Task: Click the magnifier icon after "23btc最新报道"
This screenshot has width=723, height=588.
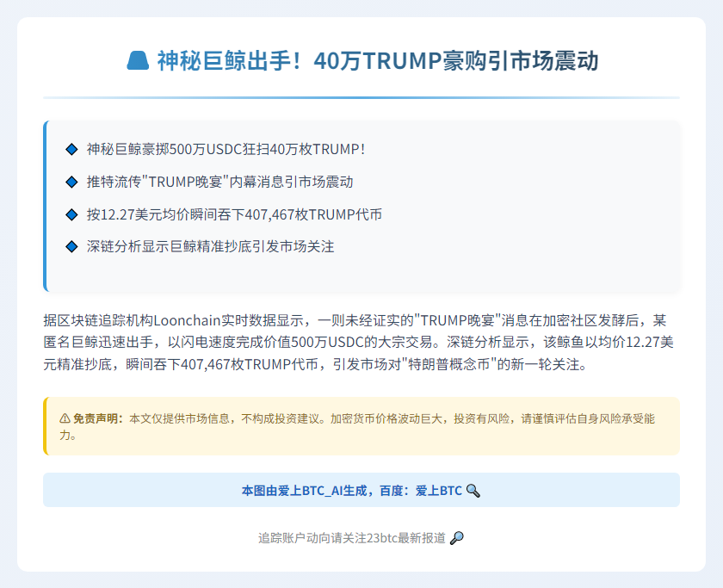Action: 456,538
